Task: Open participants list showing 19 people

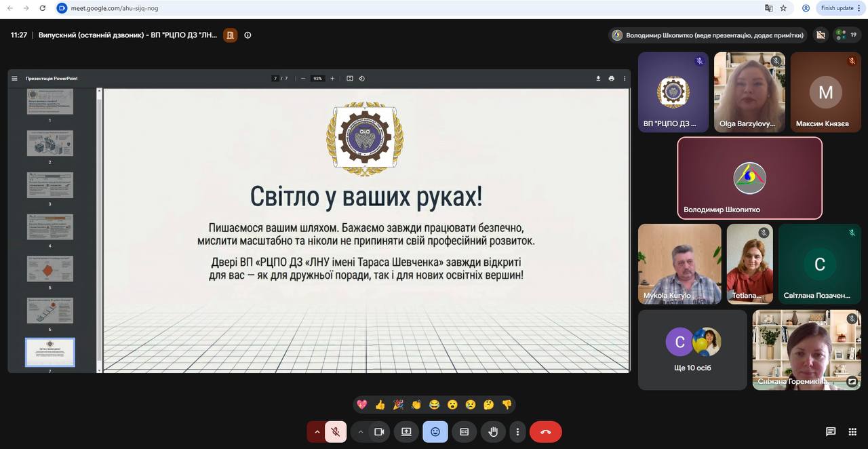Action: click(x=848, y=35)
